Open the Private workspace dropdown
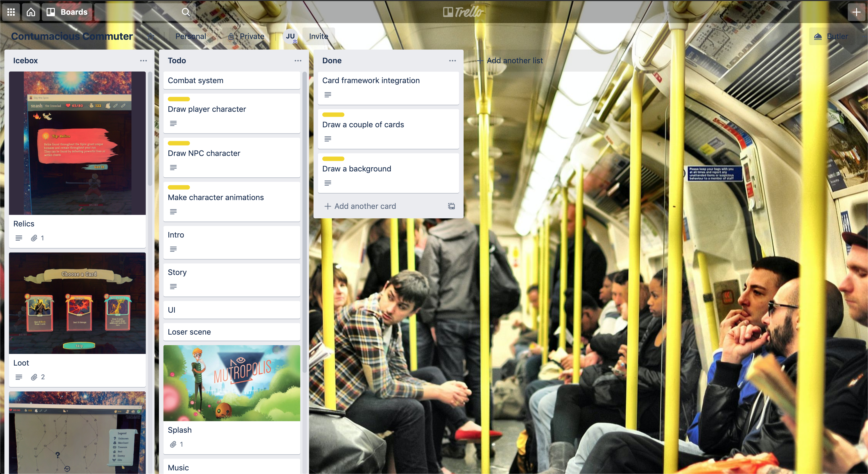The image size is (868, 474). pos(246,36)
